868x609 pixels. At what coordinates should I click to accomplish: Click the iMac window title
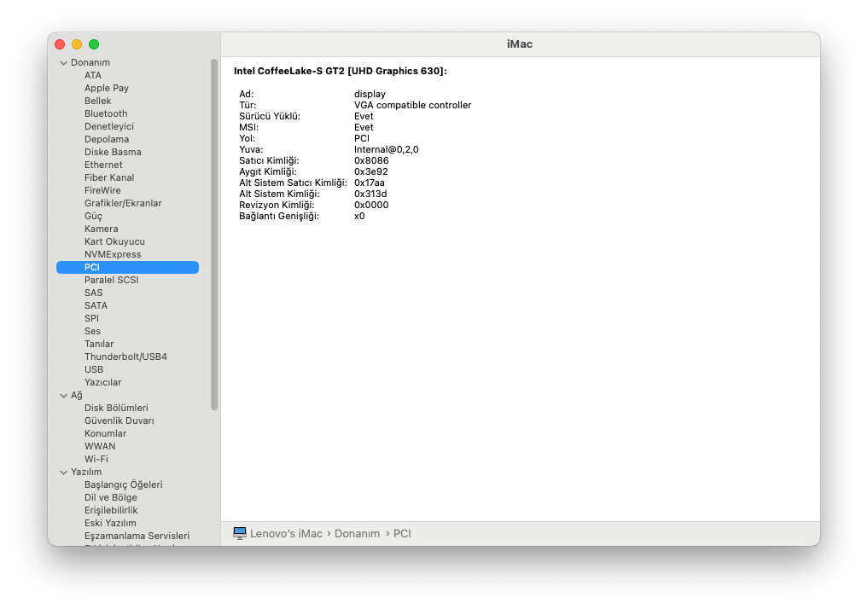tap(520, 44)
